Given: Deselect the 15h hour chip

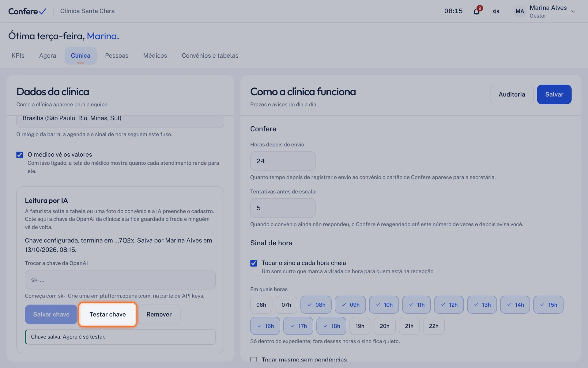Looking at the screenshot, I should (x=548, y=305).
